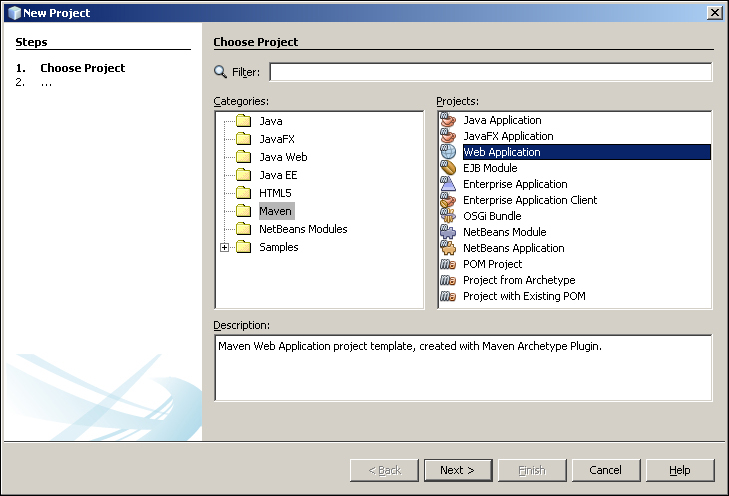Click the Maven folder icon

[243, 211]
